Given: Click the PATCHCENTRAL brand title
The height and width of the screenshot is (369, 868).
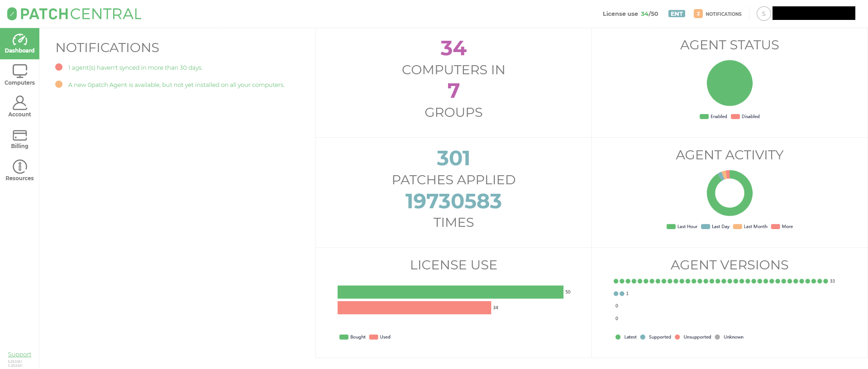Looking at the screenshot, I should [81, 14].
